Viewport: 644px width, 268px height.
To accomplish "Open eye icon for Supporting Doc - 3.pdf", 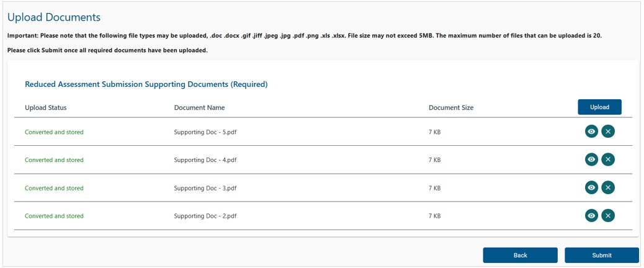I will pos(591,187).
